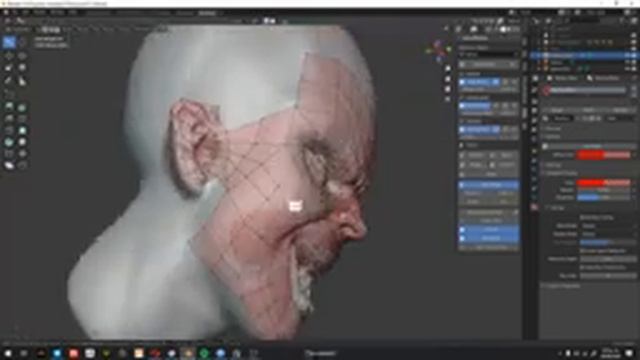
Task: Open the Shadow Mode dropdown
Action: tap(608, 234)
